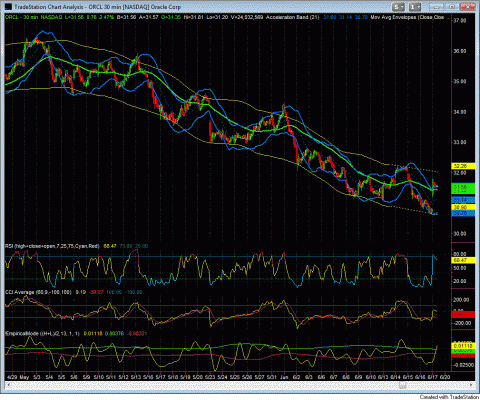The image size is (480, 400).
Task: Click the 36.00 price axis label
Action: pyautogui.click(x=460, y=51)
